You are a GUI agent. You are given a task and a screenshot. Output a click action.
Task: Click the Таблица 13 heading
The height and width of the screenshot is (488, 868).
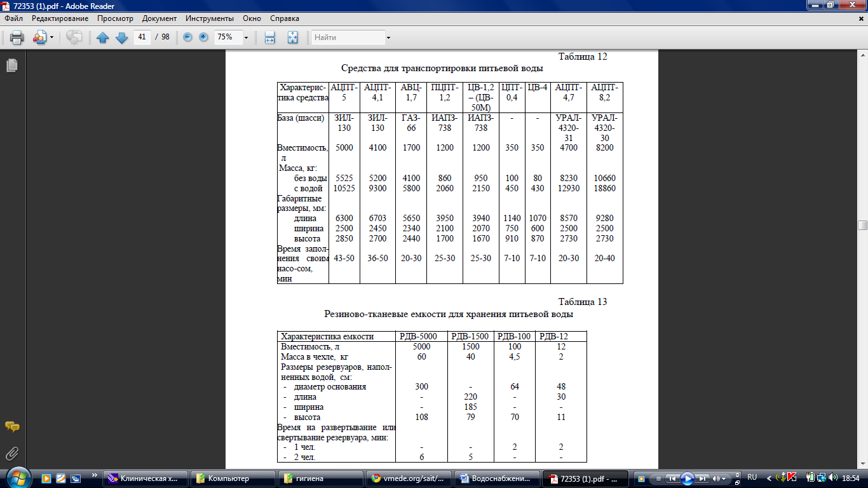[x=583, y=302]
